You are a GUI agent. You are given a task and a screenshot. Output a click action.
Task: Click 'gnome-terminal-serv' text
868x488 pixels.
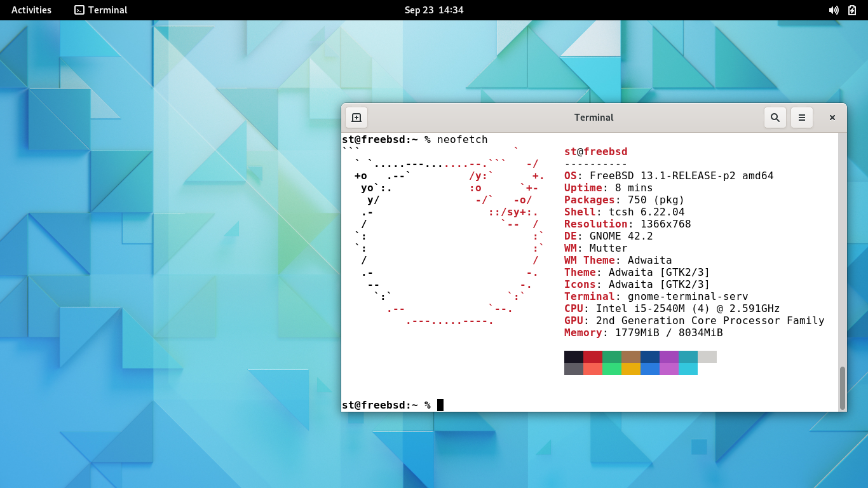point(688,297)
